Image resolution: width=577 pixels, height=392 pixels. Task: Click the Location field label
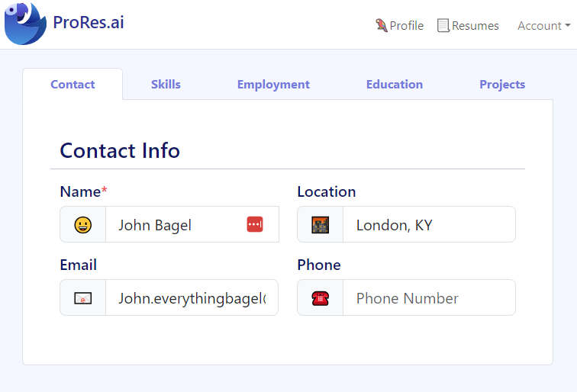(x=327, y=191)
